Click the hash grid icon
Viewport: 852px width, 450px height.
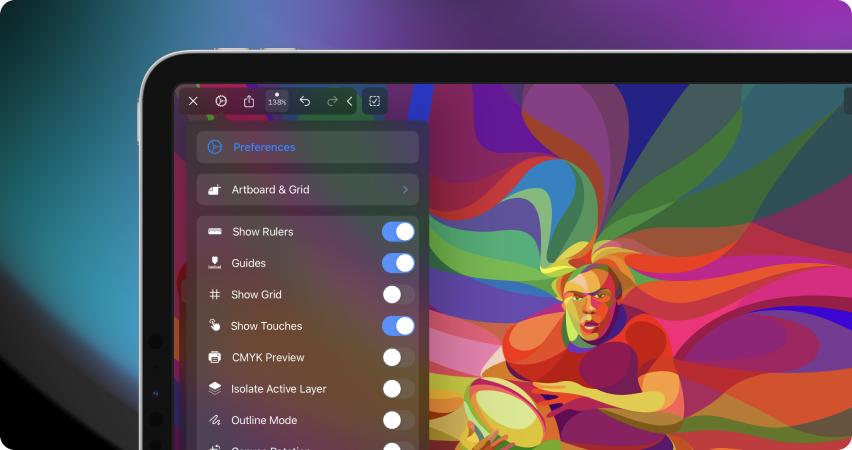tap(215, 295)
